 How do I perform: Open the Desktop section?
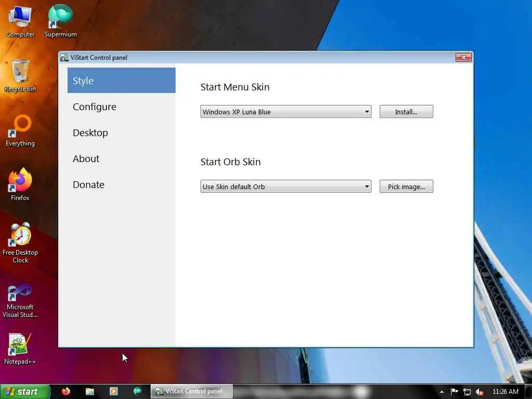122,132
